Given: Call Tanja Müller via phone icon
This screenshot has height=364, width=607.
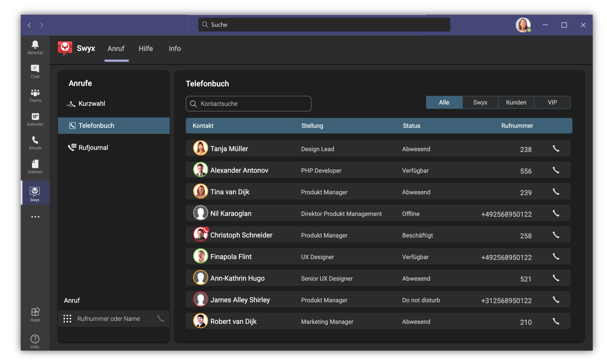Looking at the screenshot, I should (x=556, y=149).
